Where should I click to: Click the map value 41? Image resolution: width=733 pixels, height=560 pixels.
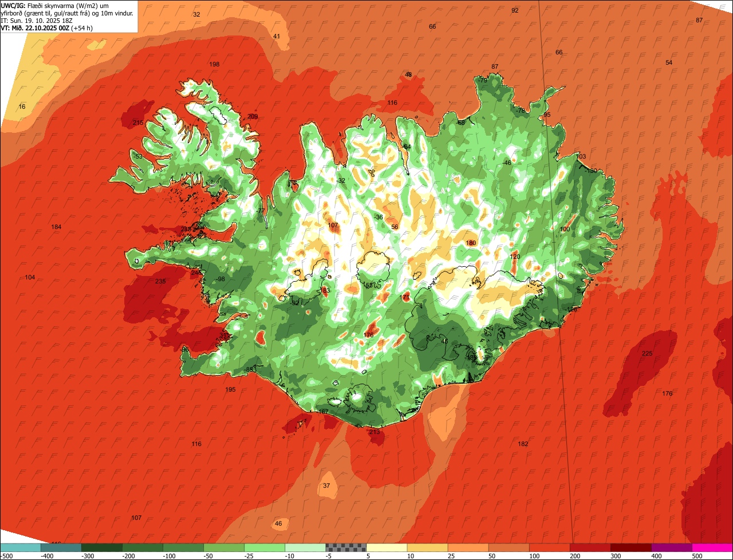click(277, 36)
